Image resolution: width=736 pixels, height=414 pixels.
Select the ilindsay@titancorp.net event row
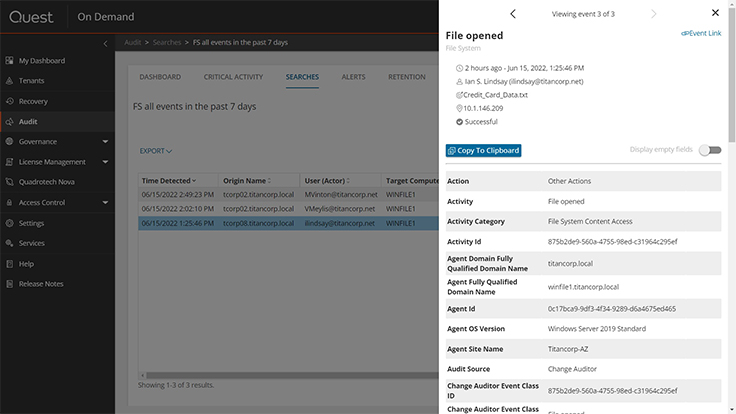[x=289, y=223]
